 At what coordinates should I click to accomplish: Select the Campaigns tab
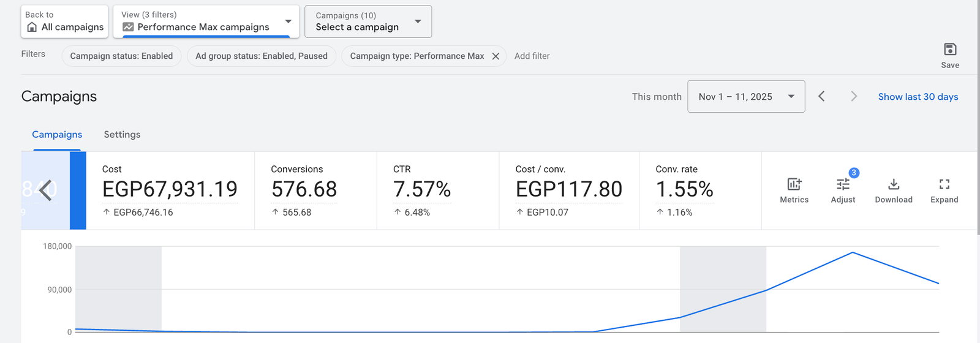[57, 135]
